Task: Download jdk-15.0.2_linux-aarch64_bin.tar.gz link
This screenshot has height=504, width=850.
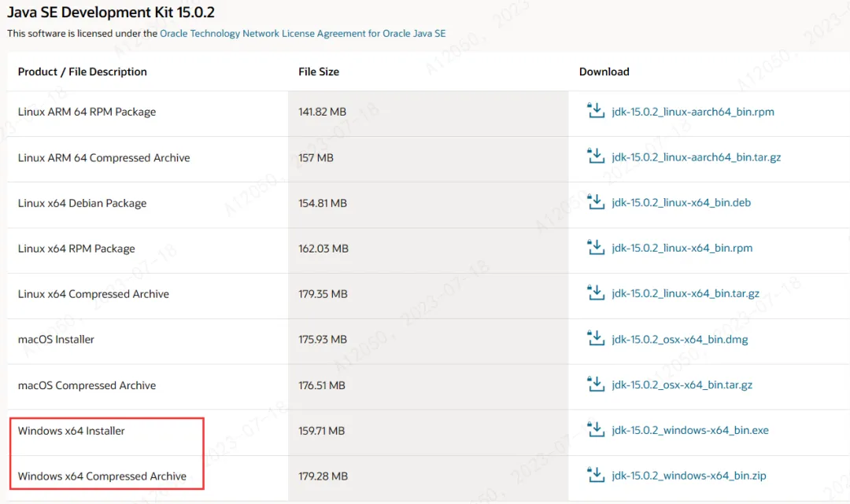Action: pos(696,157)
